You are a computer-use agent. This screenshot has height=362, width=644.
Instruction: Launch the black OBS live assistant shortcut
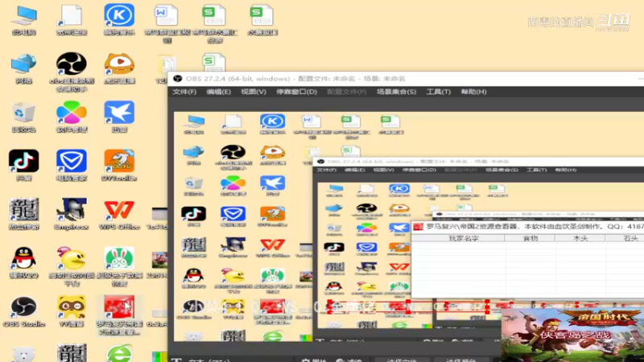coord(72,72)
